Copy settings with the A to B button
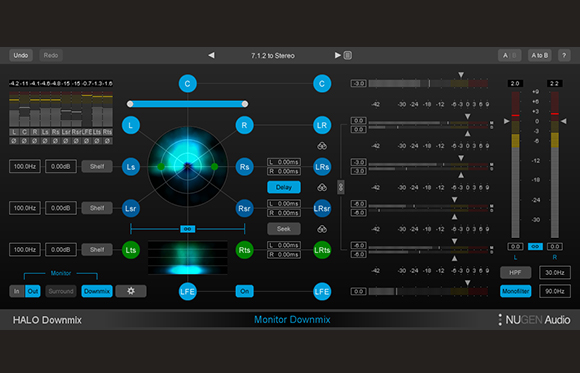 pos(540,56)
